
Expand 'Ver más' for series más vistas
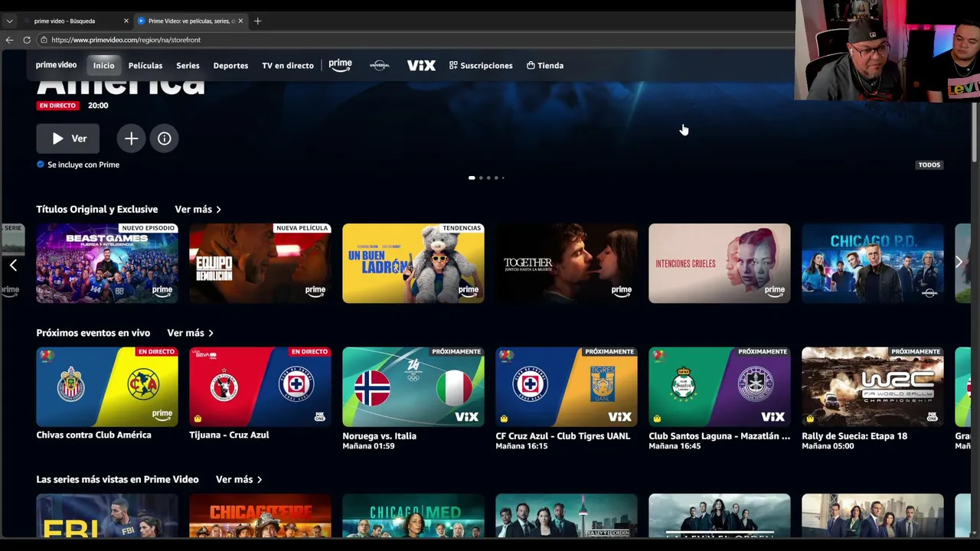(239, 479)
